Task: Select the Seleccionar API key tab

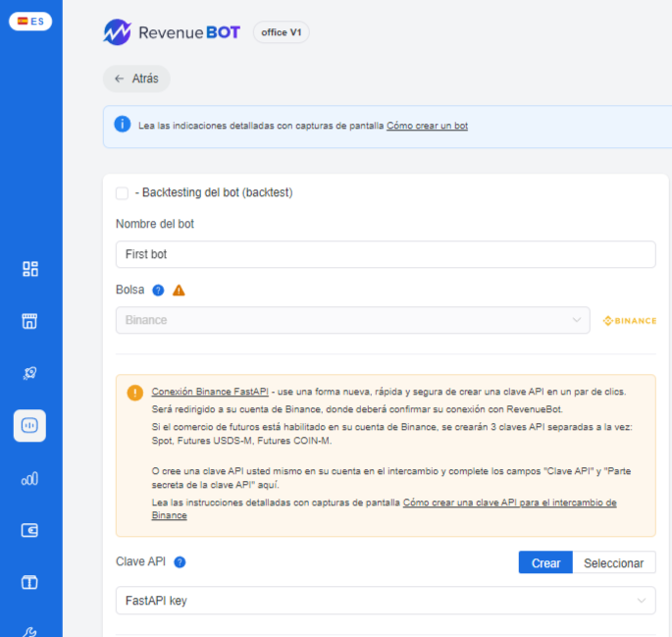Action: pos(614,562)
